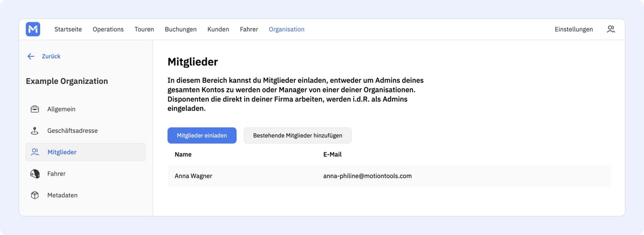Click Bestehende Mitglieder hinzufügen button
The height and width of the screenshot is (235, 644).
coord(297,135)
